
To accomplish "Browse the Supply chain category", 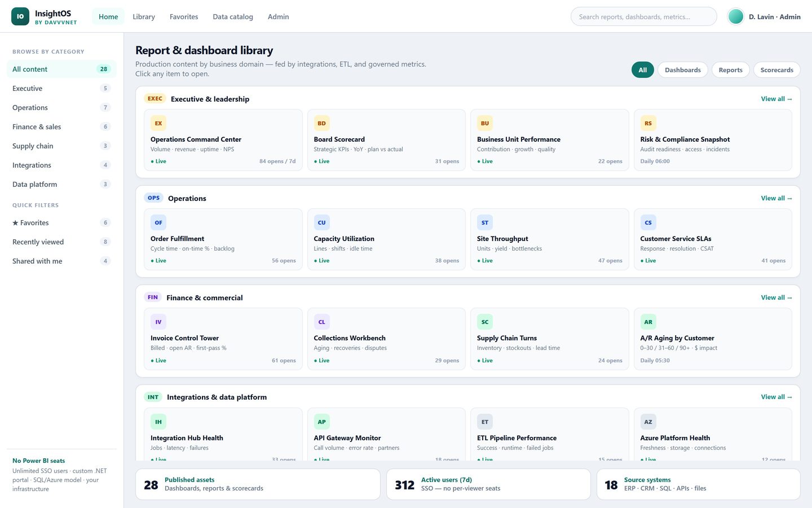I will pos(61,146).
